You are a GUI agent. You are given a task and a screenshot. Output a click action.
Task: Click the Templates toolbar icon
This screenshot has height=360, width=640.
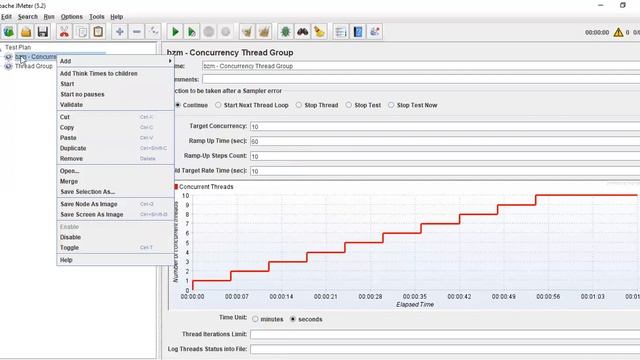(x=9, y=31)
